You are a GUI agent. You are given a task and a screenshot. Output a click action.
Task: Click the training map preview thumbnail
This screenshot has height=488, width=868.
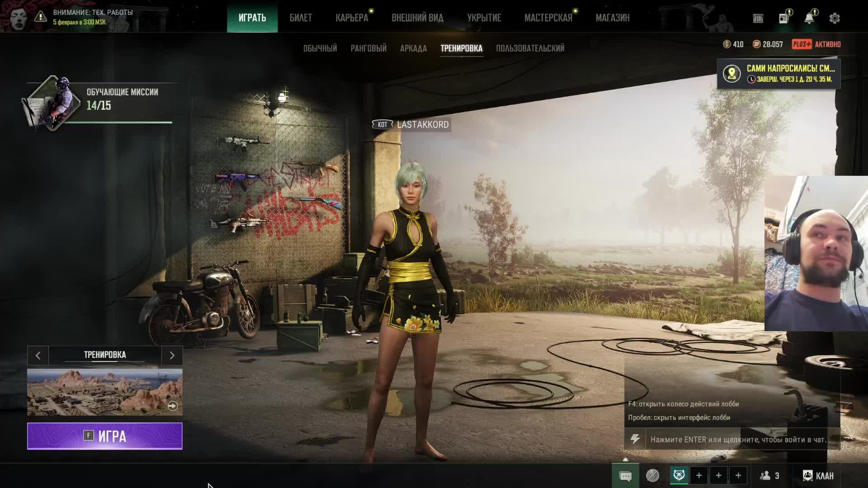[x=105, y=392]
